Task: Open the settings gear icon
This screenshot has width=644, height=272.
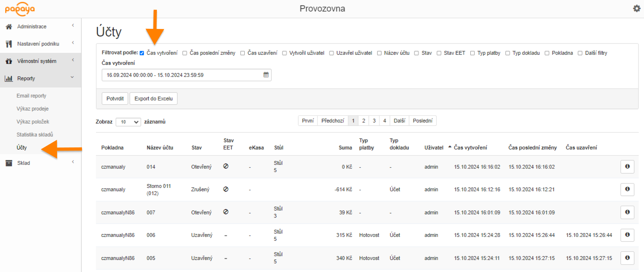Action: (x=637, y=9)
